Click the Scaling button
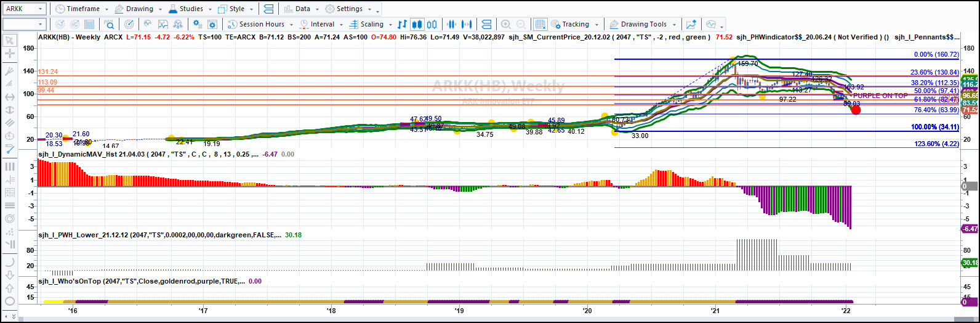This screenshot has width=980, height=323. click(x=367, y=24)
